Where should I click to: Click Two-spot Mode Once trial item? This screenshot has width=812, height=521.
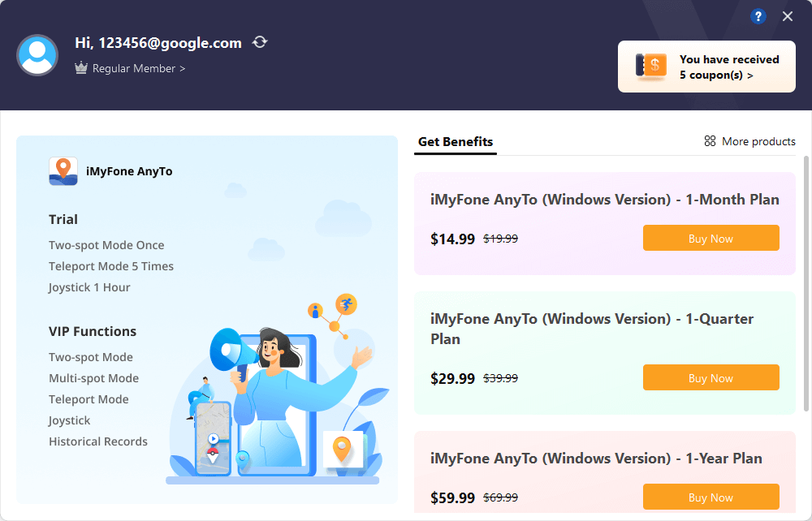(106, 245)
